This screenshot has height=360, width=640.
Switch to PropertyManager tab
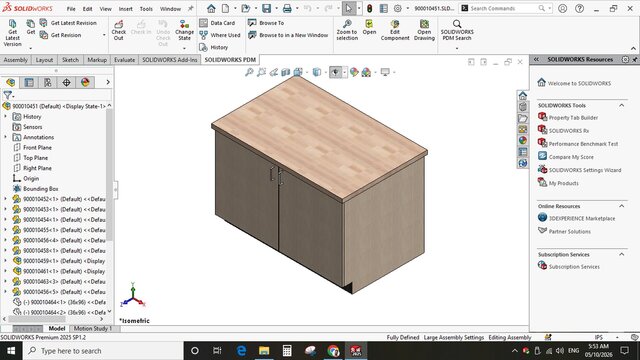coord(29,82)
